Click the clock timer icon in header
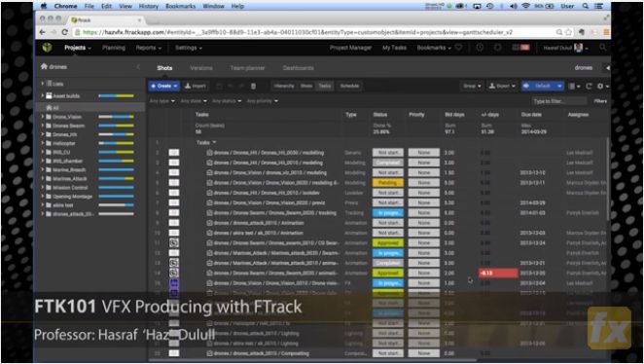644x364 pixels. pyautogui.click(x=480, y=48)
